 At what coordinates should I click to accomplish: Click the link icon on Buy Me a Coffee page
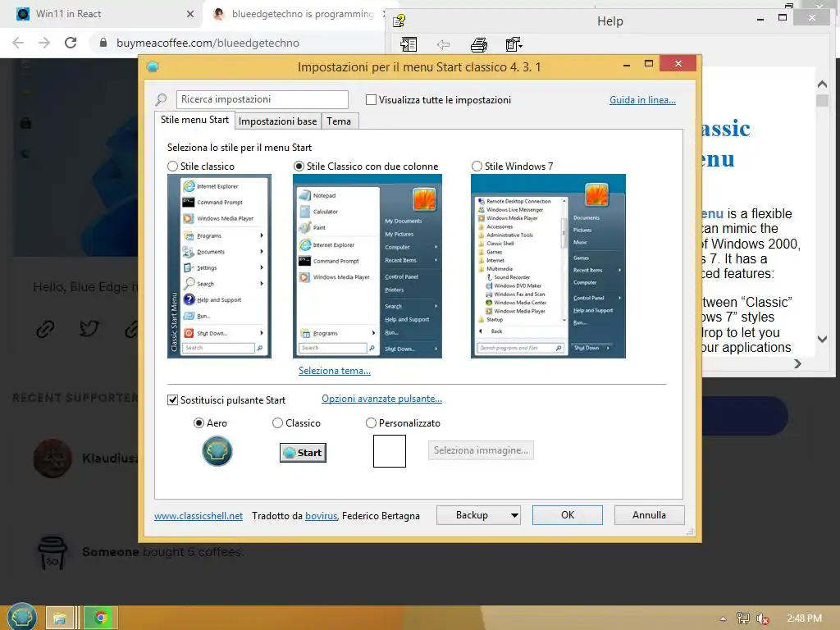[46, 328]
